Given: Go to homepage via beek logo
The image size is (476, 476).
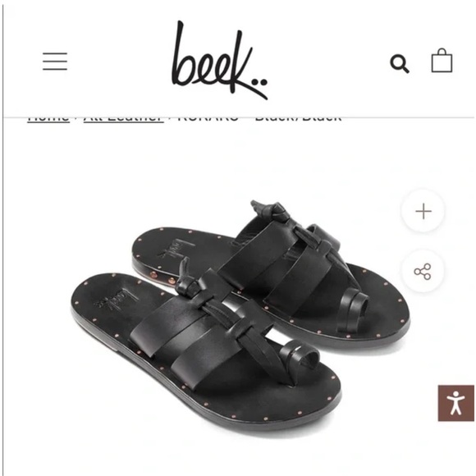Looking at the screenshot, I should [220, 60].
